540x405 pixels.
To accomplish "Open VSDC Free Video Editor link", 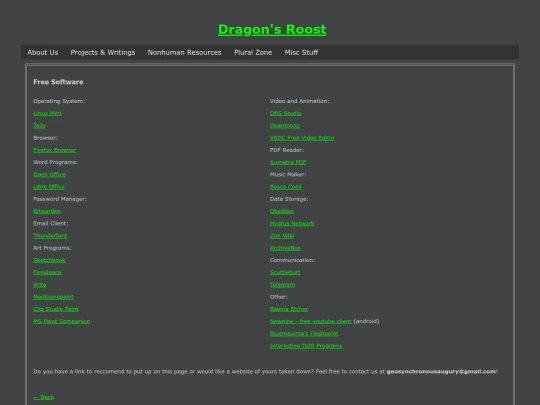I will point(302,138).
